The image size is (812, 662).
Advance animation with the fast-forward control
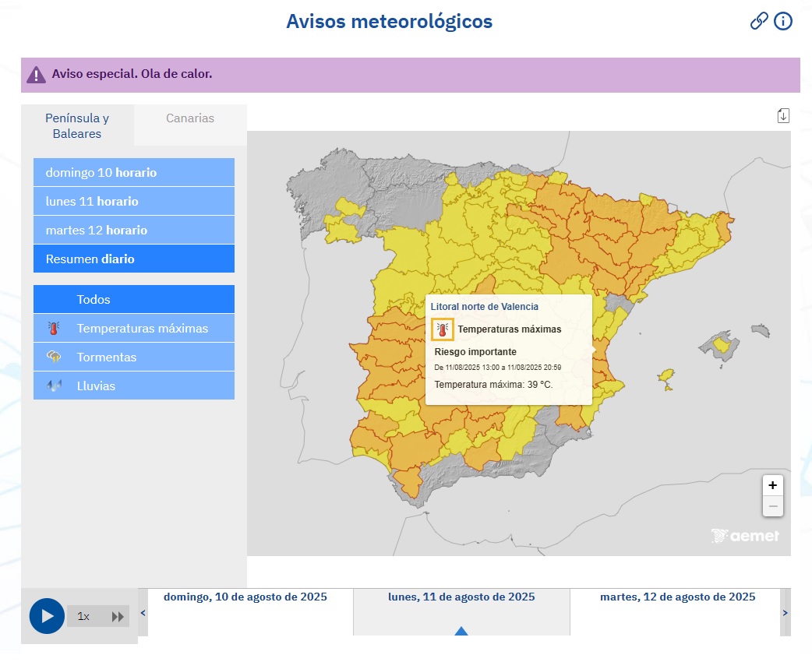[x=119, y=616]
